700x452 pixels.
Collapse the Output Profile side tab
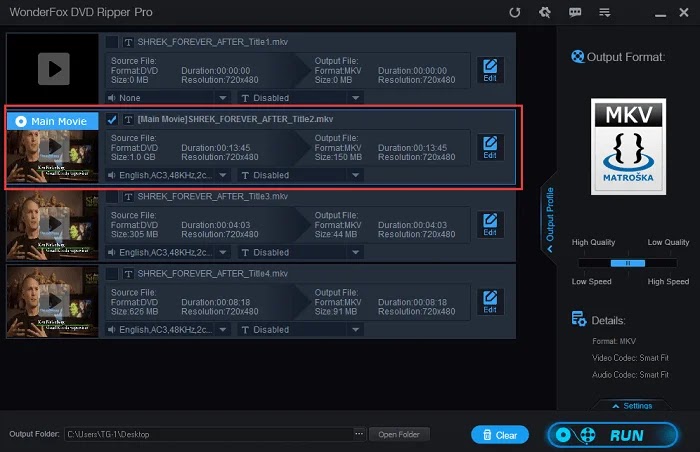pyautogui.click(x=550, y=219)
